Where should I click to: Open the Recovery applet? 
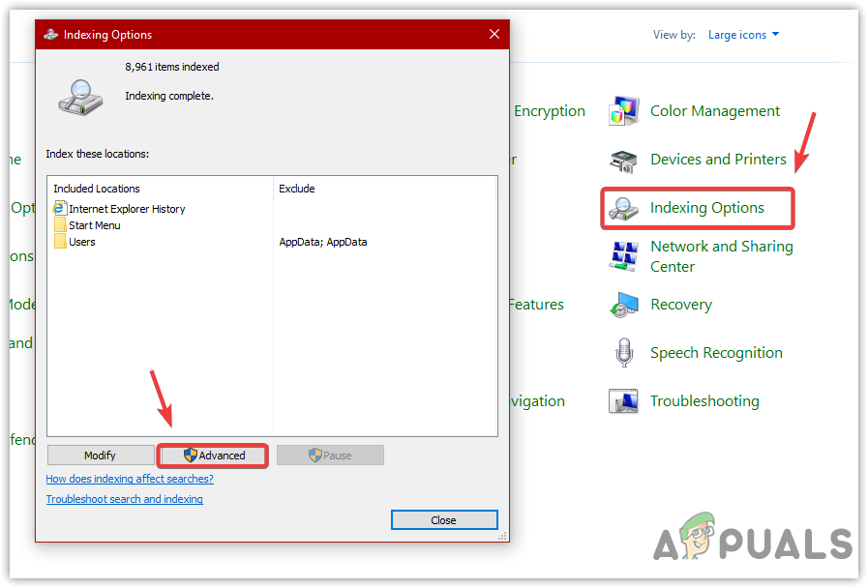click(x=680, y=305)
